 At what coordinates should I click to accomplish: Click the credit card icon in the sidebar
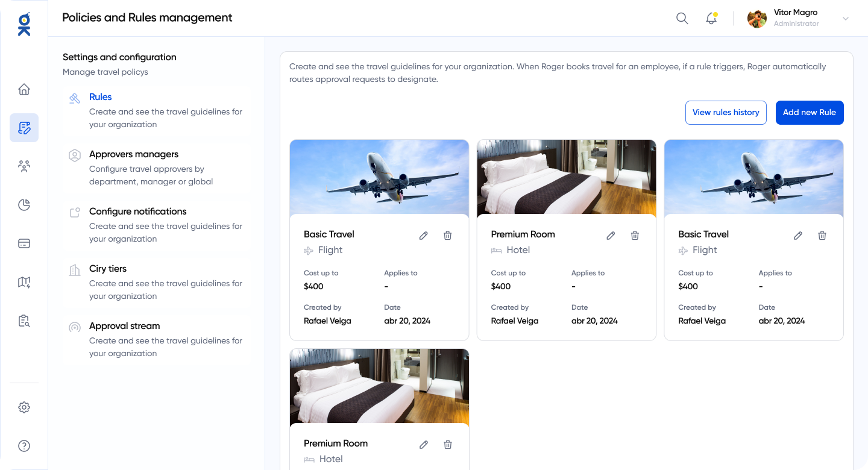point(24,243)
